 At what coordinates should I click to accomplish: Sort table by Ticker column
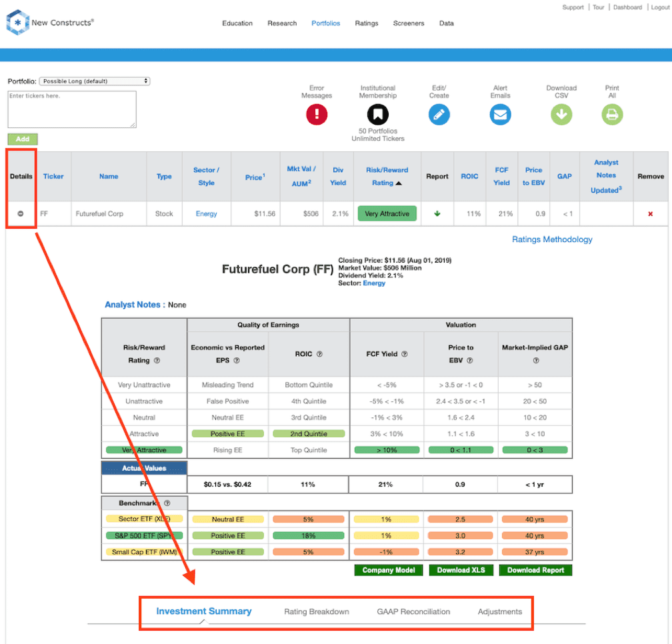click(53, 176)
